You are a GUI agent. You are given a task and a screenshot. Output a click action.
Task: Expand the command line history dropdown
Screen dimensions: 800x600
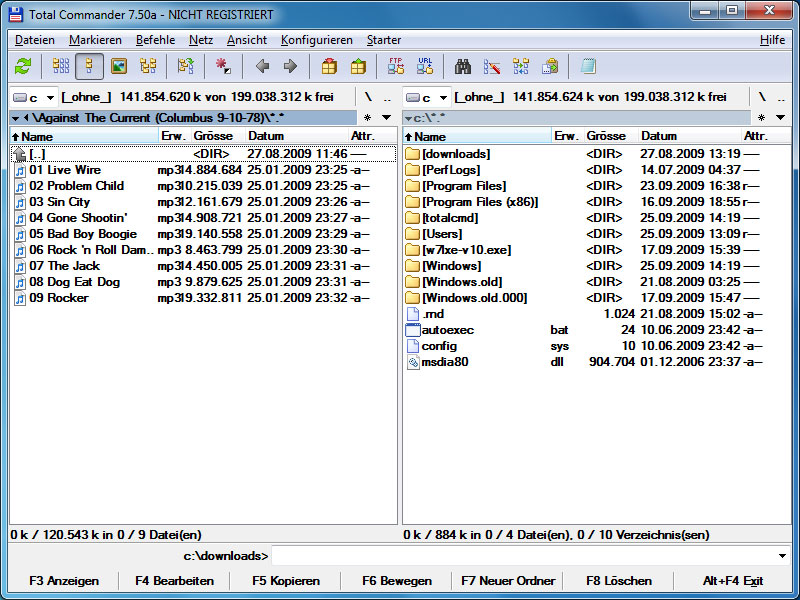pyautogui.click(x=782, y=556)
